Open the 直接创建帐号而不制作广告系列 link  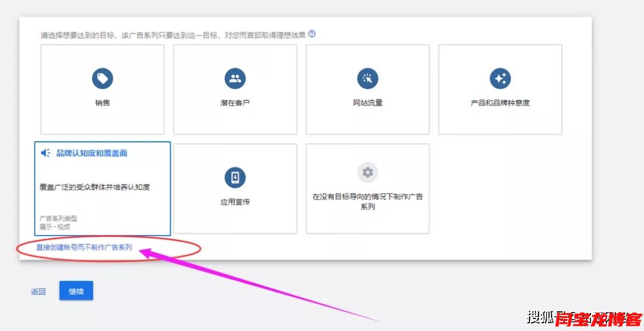tap(84, 247)
